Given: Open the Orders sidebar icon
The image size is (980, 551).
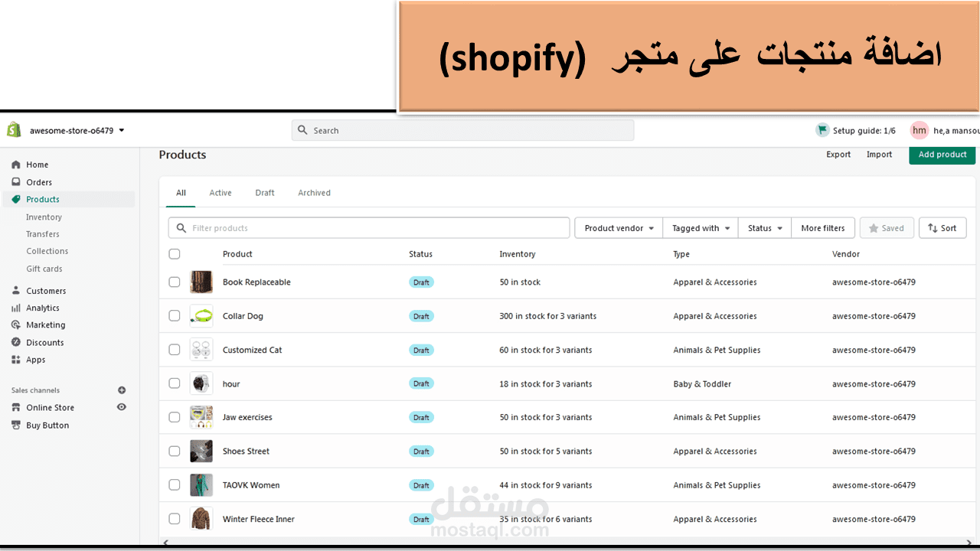Looking at the screenshot, I should [16, 182].
